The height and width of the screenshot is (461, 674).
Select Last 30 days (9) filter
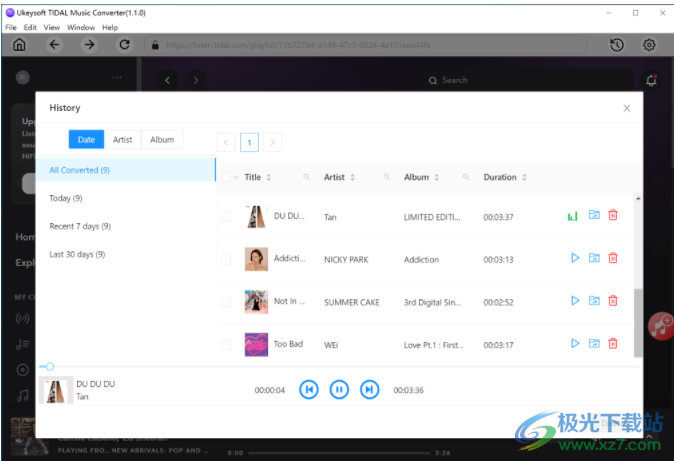point(126,254)
